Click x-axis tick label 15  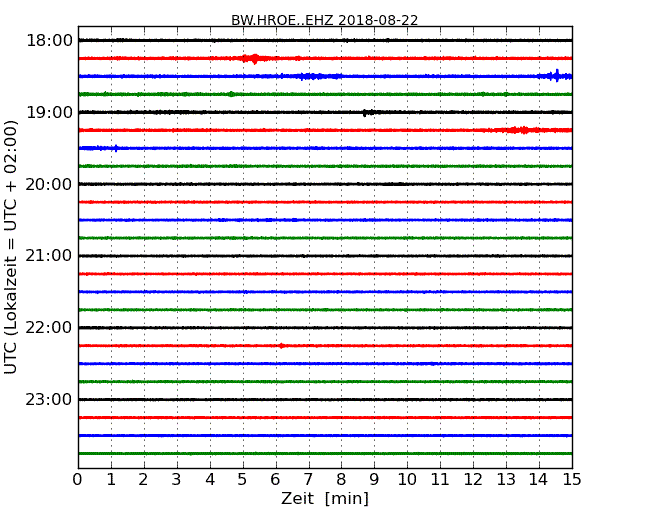[572, 480]
